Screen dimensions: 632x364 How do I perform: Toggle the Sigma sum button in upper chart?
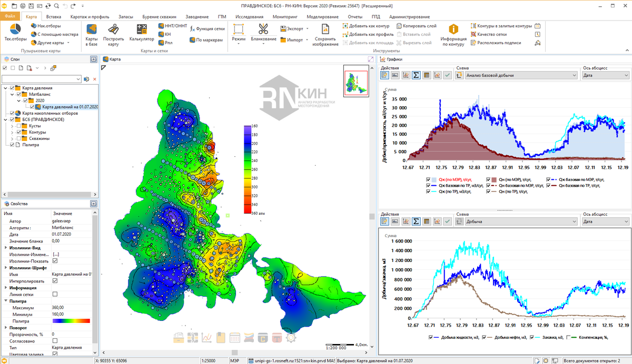(x=416, y=75)
